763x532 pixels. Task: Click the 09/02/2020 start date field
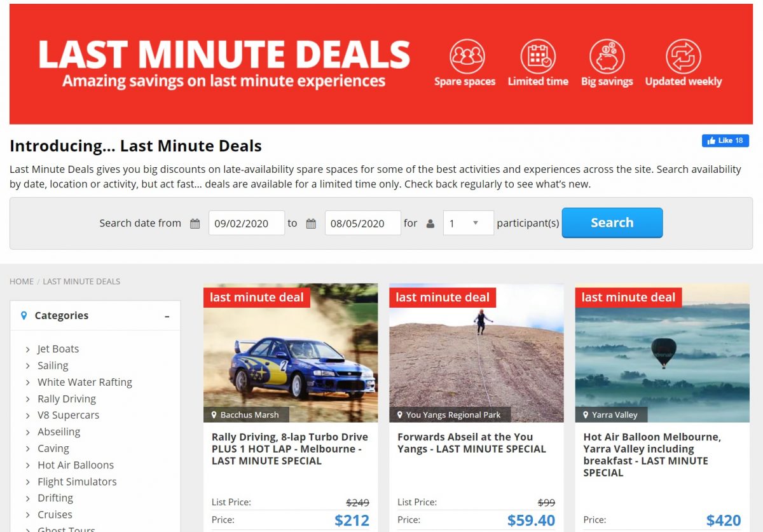pyautogui.click(x=247, y=223)
